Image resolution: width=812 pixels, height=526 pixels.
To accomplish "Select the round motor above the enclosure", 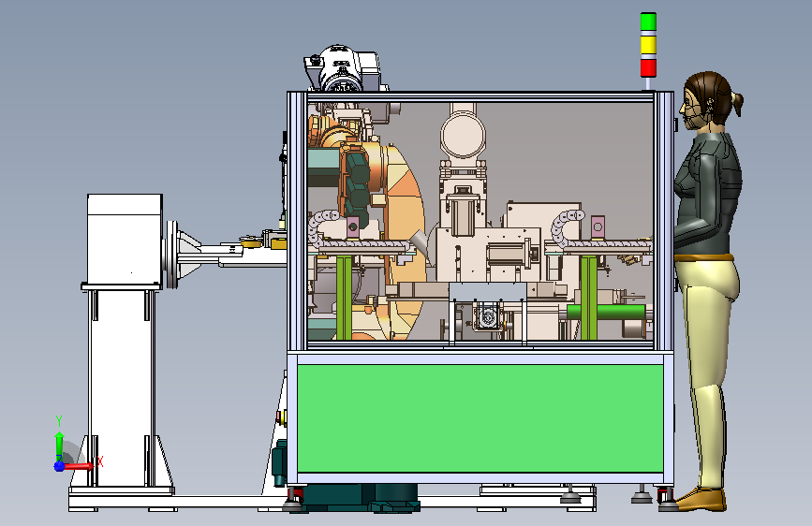I will click(342, 69).
